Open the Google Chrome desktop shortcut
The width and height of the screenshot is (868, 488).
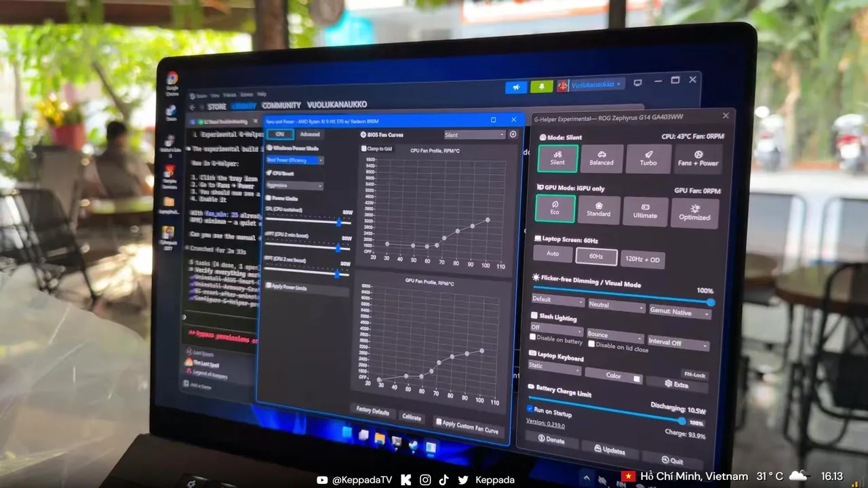172,84
